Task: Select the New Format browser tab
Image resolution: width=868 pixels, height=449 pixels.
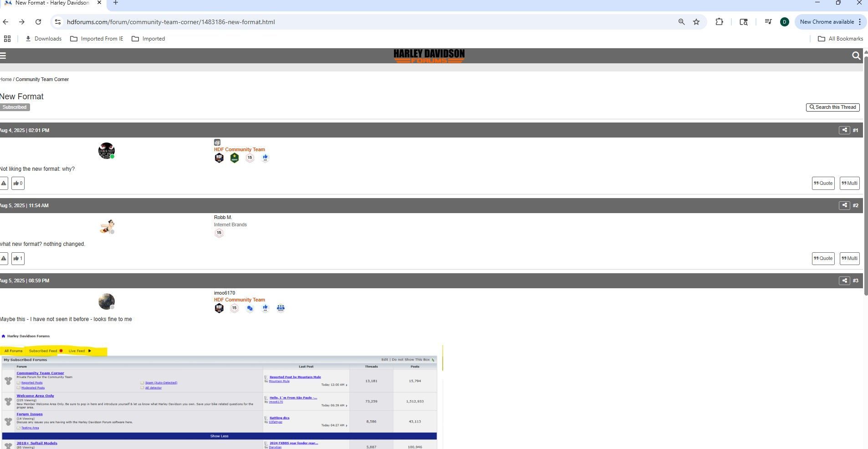Action: (51, 3)
